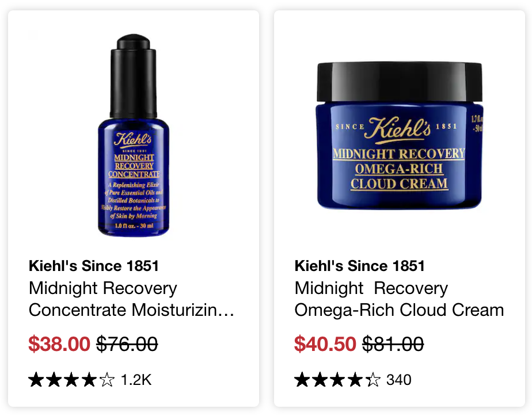Click the right card's Kiehl's Since 1851 brand name
Viewport: 532px width, 420px height.
[x=360, y=266]
